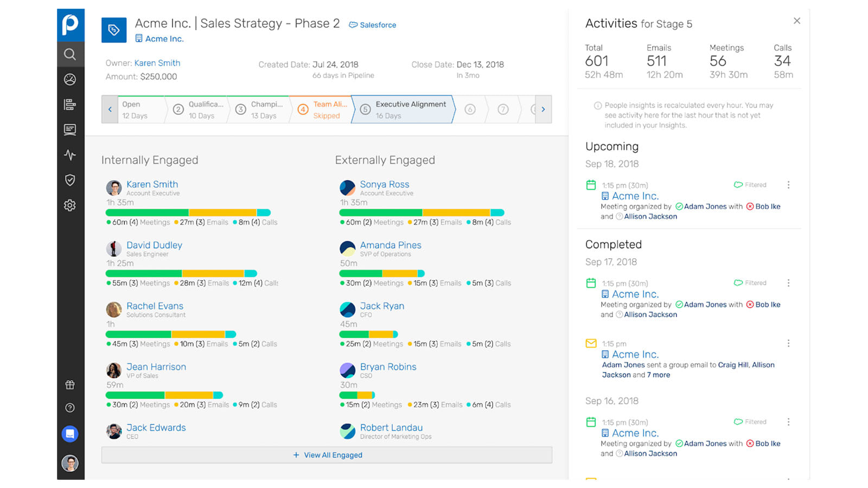Image resolution: width=868 pixels, height=488 pixels.
Task: Click Karen Smith's engagement time bar
Action: point(188,213)
